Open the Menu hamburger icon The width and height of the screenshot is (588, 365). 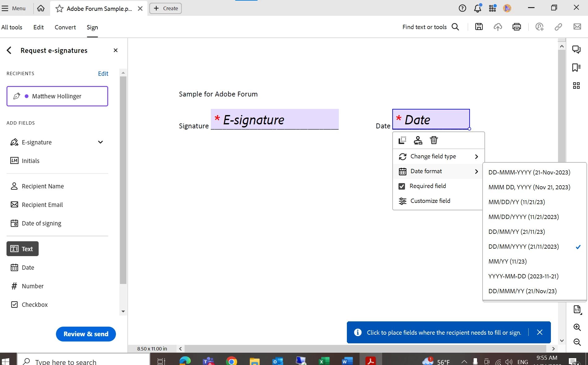[x=5, y=8]
